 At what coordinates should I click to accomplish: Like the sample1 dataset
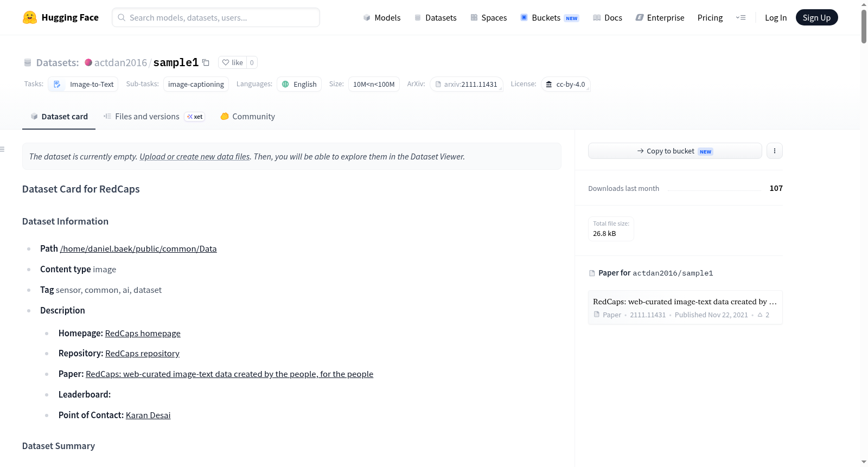pyautogui.click(x=233, y=62)
